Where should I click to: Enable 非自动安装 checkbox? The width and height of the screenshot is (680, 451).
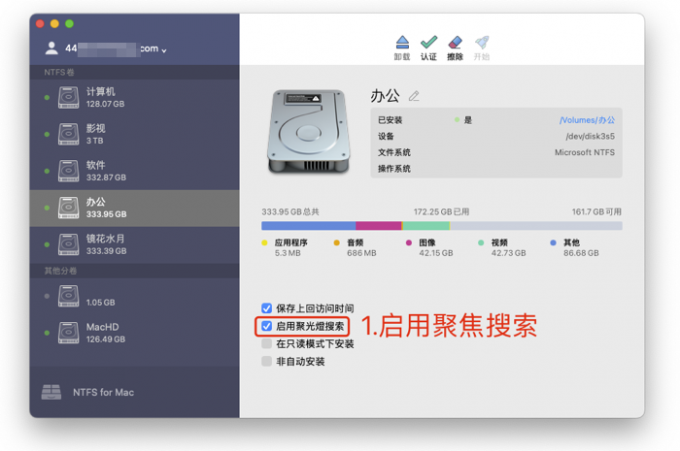point(266,361)
